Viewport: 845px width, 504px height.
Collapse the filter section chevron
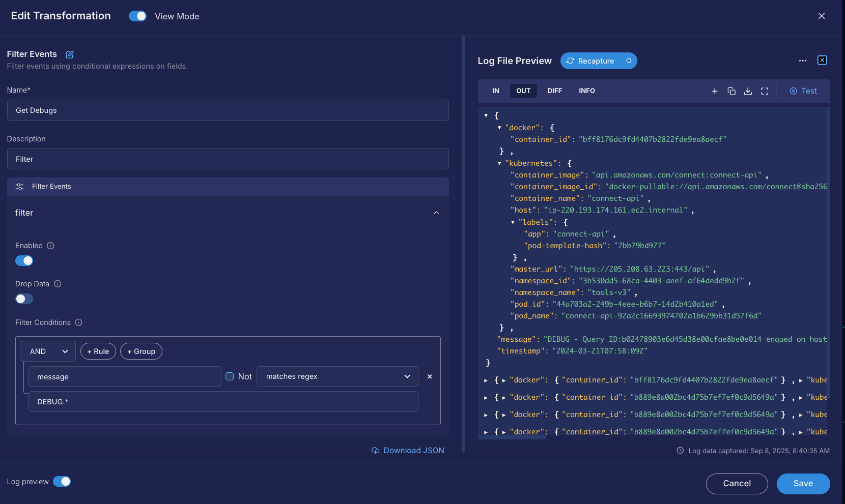[436, 213]
